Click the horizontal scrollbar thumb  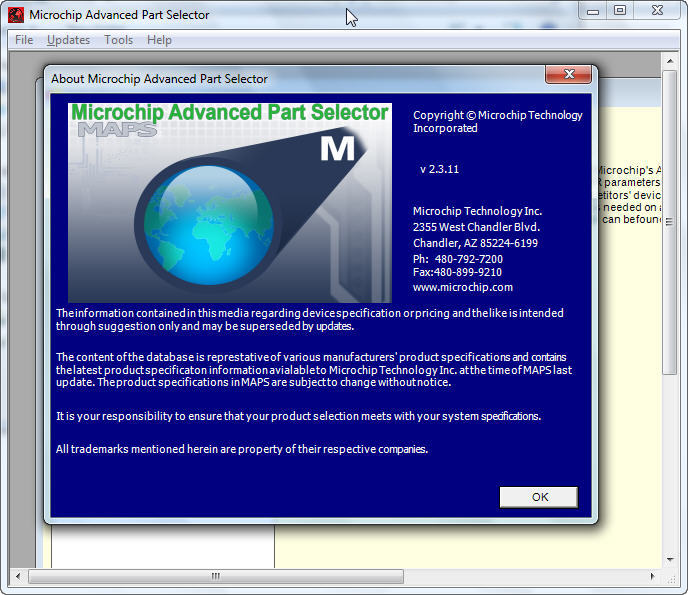click(215, 576)
